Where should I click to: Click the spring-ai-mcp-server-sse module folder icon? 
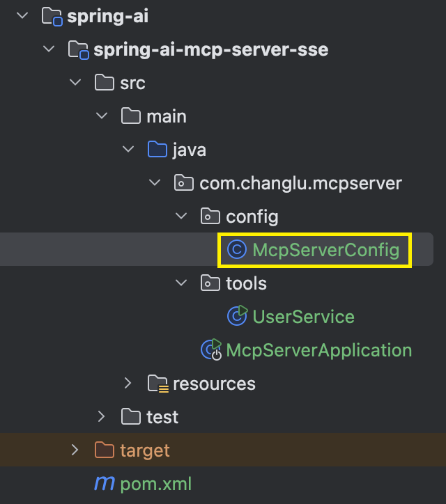click(x=78, y=50)
